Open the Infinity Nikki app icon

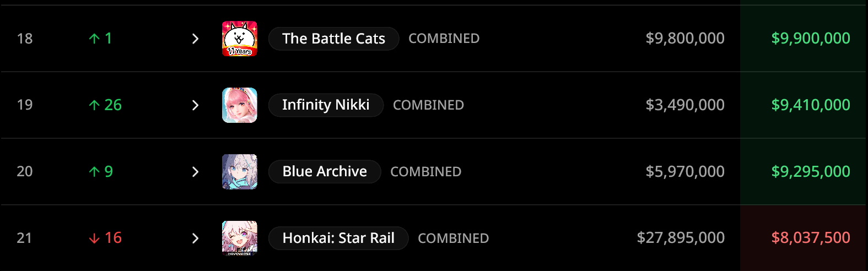[240, 105]
